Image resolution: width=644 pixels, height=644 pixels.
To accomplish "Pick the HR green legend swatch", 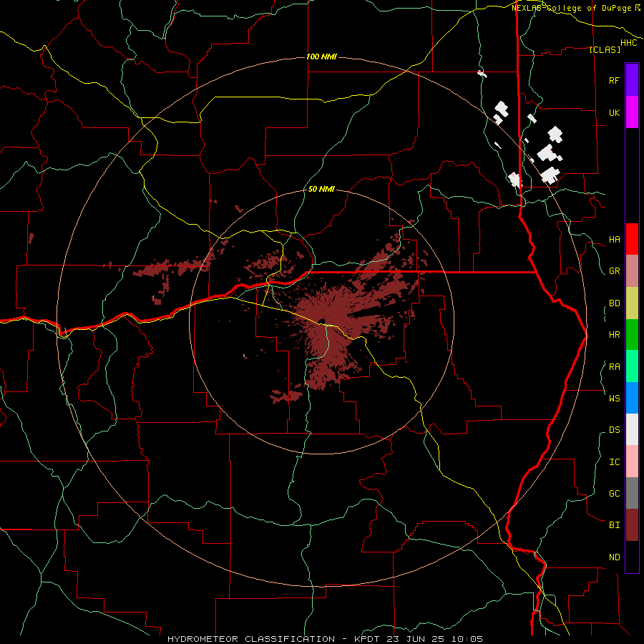I will click(x=632, y=335).
